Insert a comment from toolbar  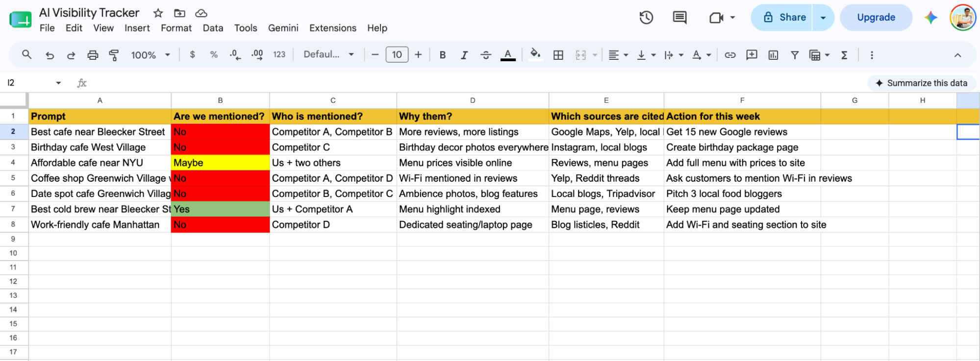point(752,55)
